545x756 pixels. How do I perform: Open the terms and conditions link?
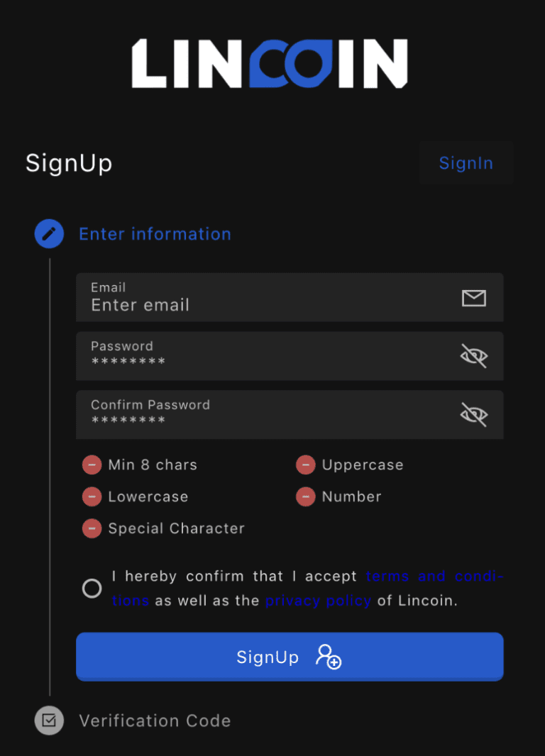click(434, 576)
